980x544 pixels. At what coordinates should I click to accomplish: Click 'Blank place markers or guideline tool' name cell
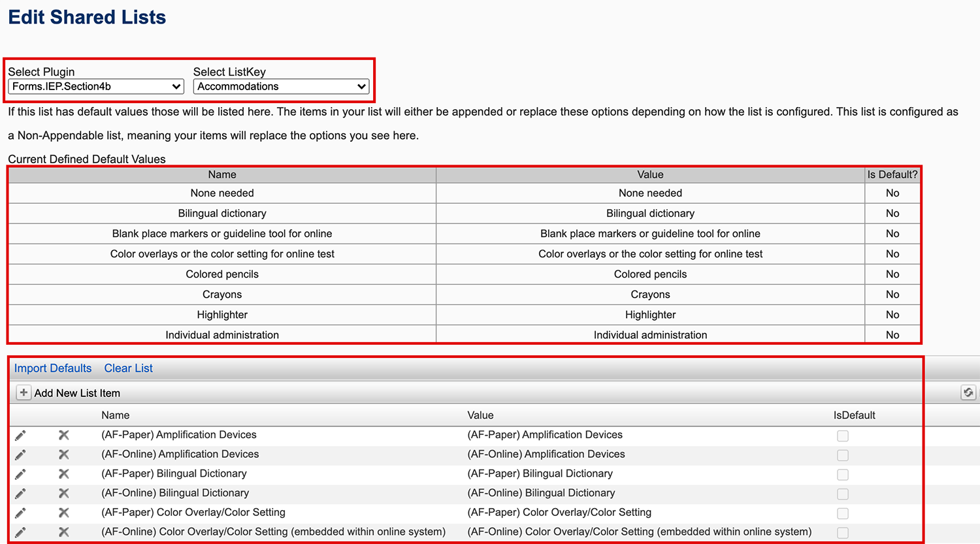pos(222,234)
